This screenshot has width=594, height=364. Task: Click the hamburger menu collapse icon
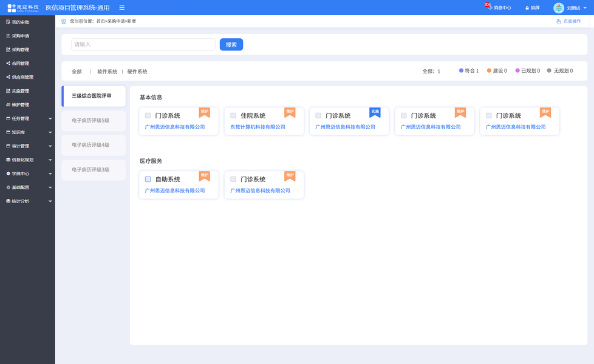122,8
